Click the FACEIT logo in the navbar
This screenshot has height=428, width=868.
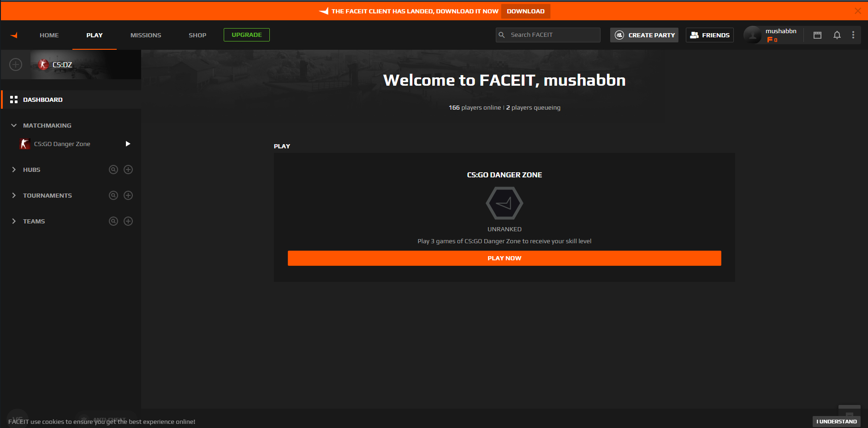[x=14, y=35]
